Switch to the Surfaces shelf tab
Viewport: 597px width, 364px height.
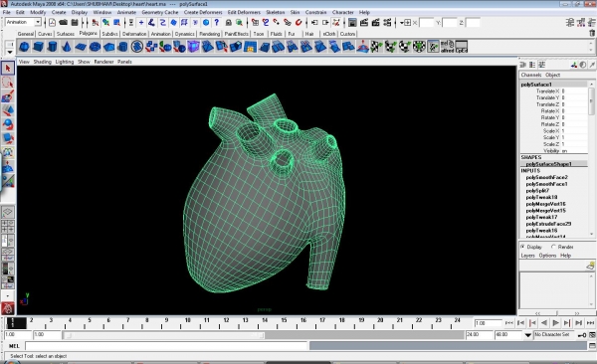[x=66, y=34]
